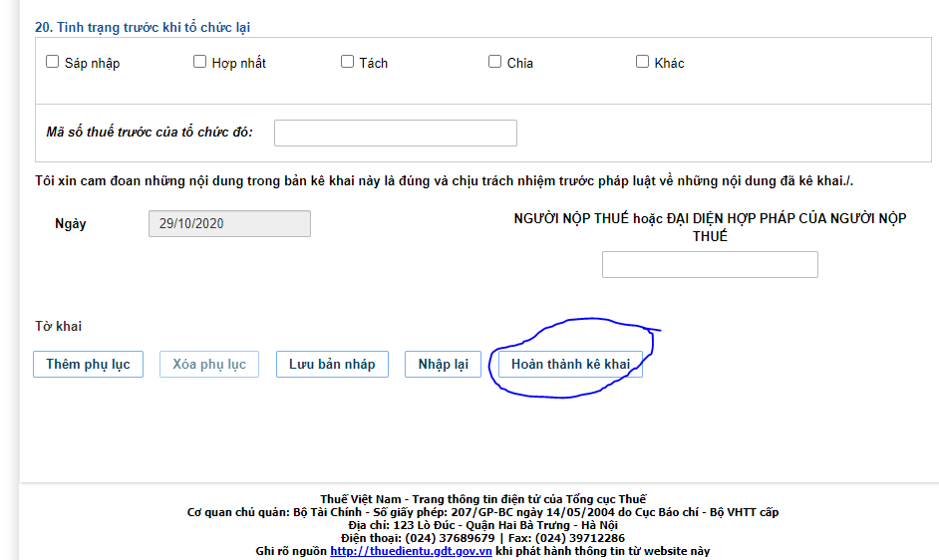This screenshot has width=939, height=560.
Task: Save draft with Lưu bản nháp
Action: [332, 364]
